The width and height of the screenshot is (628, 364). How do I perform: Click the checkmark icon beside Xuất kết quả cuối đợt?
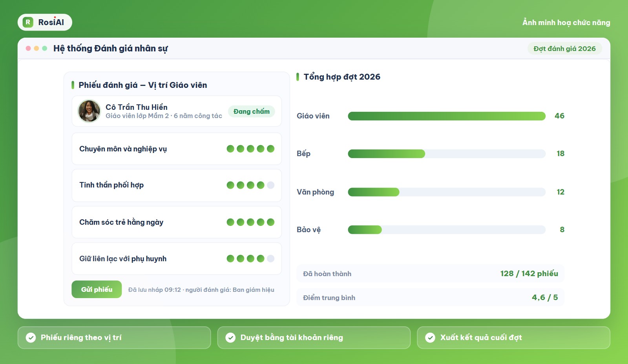click(x=430, y=338)
